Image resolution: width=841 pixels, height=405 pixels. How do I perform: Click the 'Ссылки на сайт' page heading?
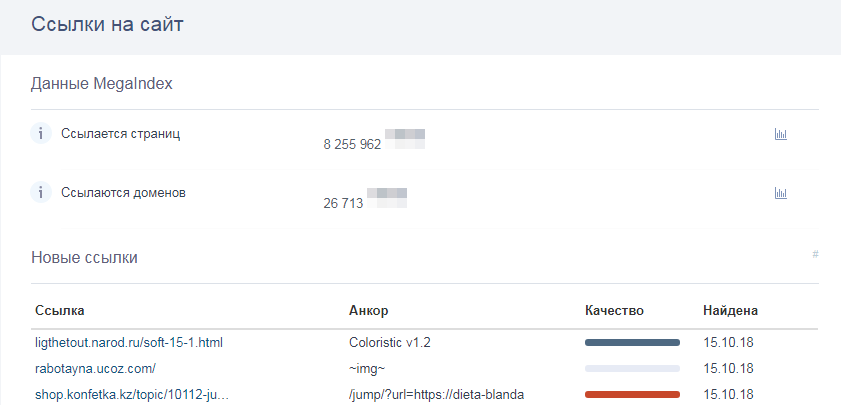[107, 26]
